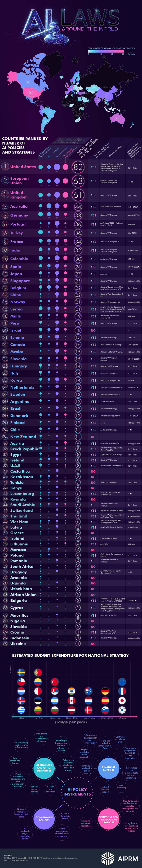Select the India flag icon
The width and height of the screenshot is (142, 868).
tap(71, 691)
